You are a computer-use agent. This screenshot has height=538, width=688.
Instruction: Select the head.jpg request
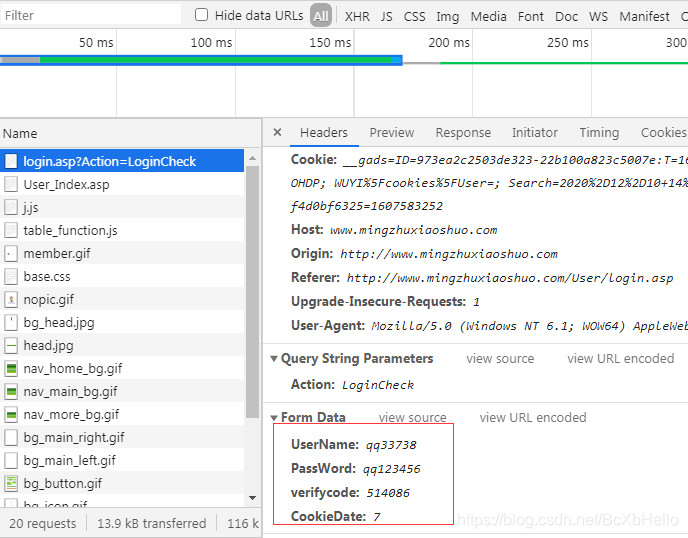coord(122,346)
